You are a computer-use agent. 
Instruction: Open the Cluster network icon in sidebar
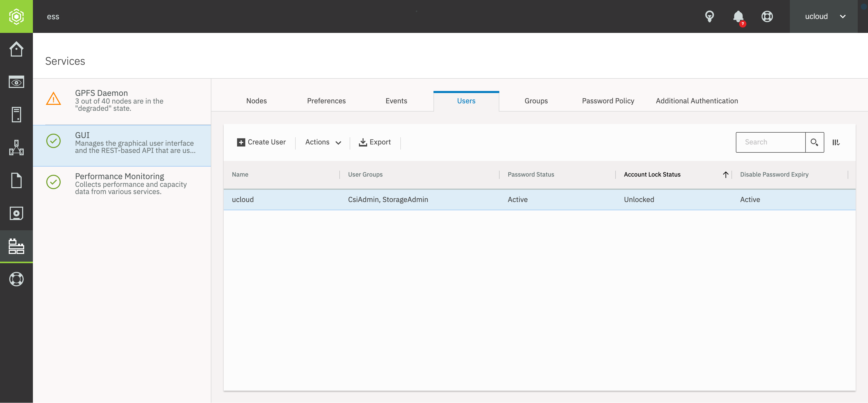pos(16,148)
